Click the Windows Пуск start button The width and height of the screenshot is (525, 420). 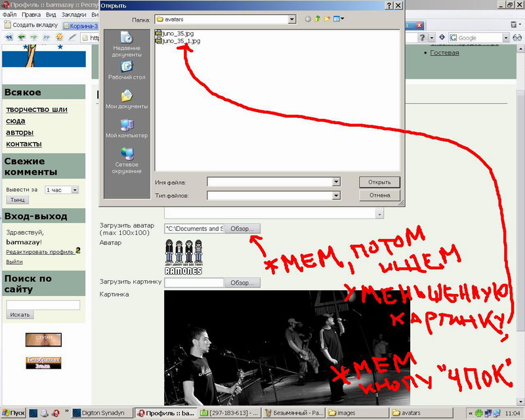coord(13,413)
